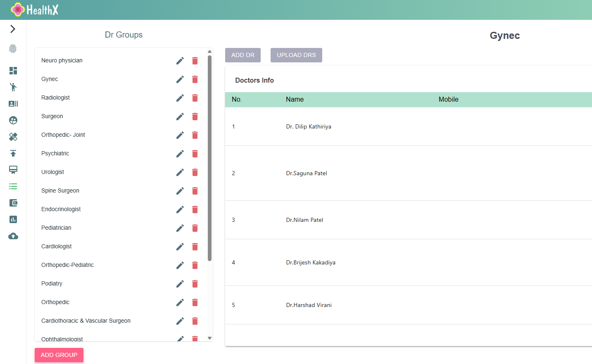Click the ADD GROUP button

(59, 355)
